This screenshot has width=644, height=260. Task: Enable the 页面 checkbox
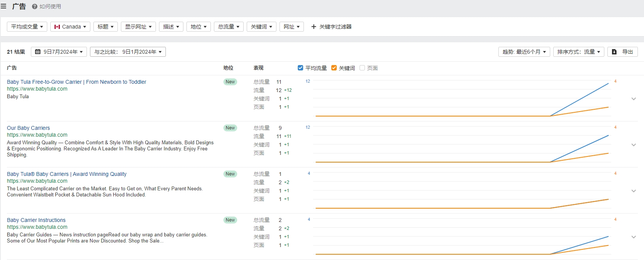(x=362, y=68)
